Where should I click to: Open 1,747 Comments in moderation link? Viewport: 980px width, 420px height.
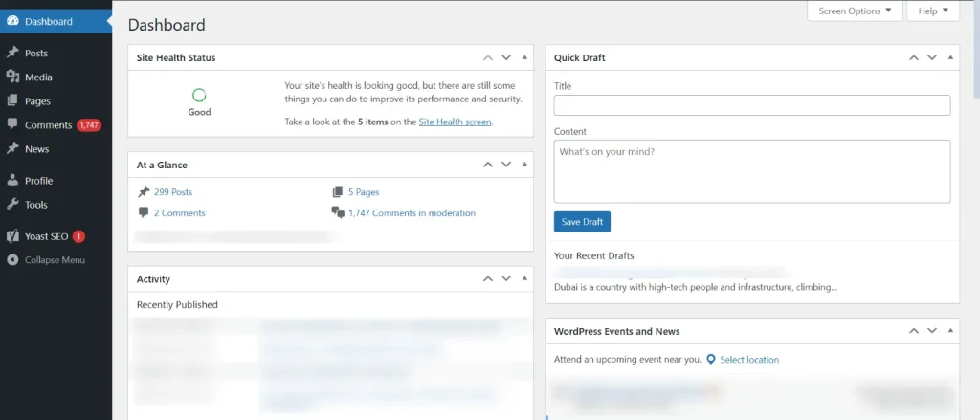click(412, 213)
